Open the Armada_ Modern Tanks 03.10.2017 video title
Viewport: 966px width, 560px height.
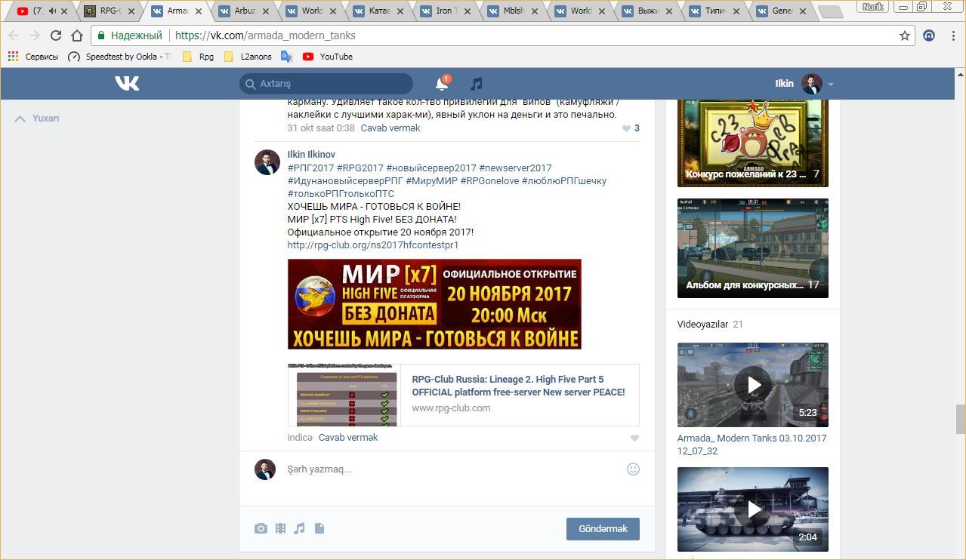point(752,445)
